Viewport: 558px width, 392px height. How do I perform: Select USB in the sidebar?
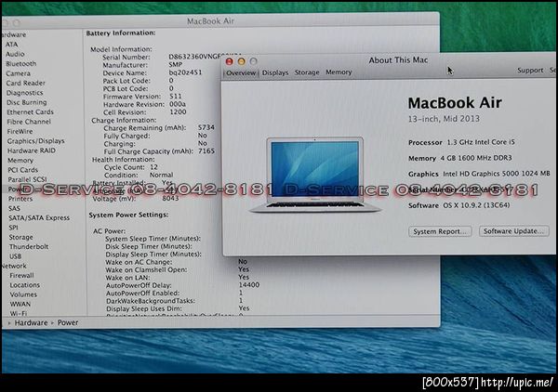[15, 255]
